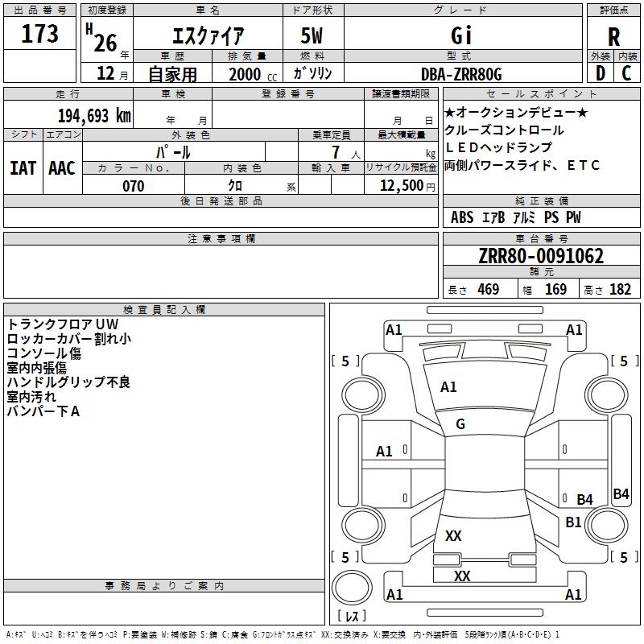Click the クルーズコントロール sales point line
644x644 pixels.
[x=505, y=130]
